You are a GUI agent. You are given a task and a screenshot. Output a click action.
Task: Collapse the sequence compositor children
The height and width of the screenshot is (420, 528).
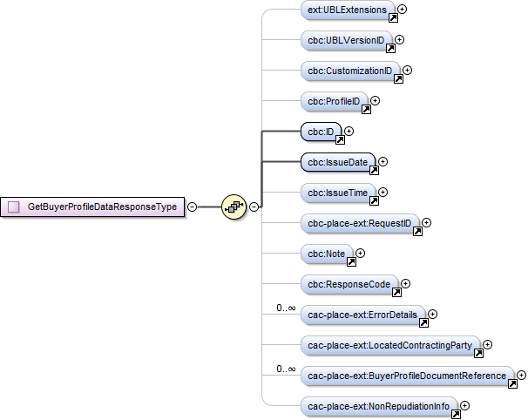click(x=254, y=207)
